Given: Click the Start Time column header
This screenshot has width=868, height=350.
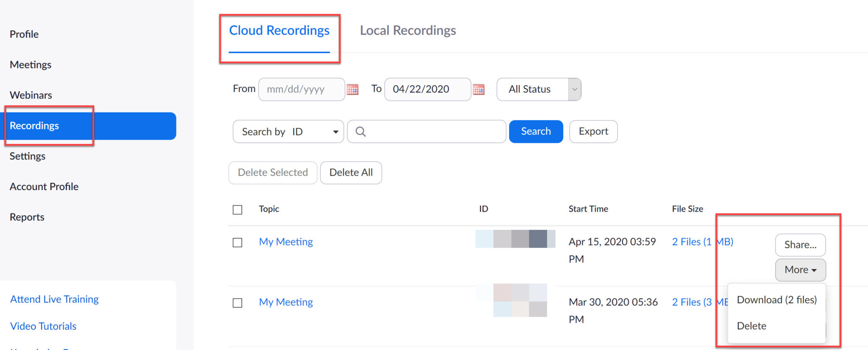Looking at the screenshot, I should pyautogui.click(x=588, y=209).
